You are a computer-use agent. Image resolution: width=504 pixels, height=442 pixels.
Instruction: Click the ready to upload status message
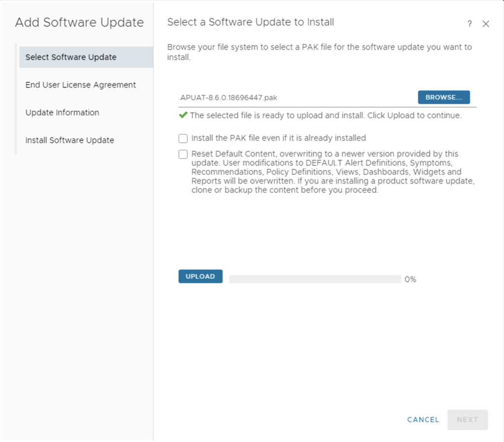[x=325, y=116]
